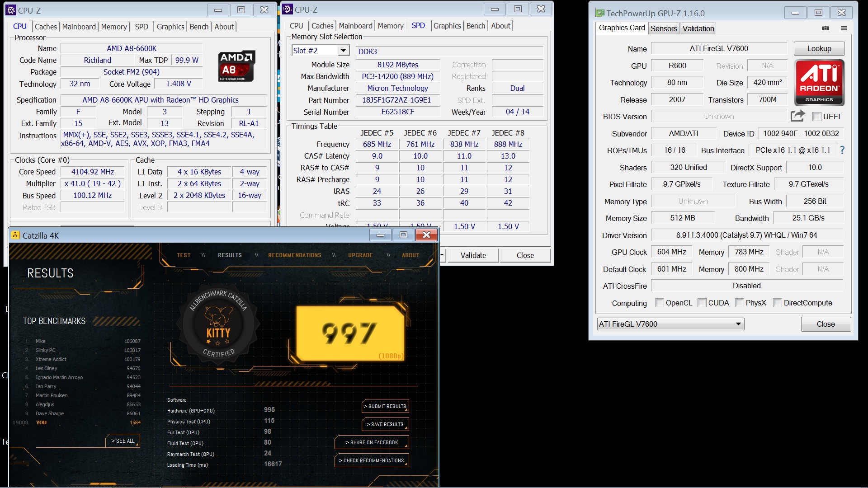The image size is (868, 488).
Task: Click the GPU-Z Close button
Action: [x=826, y=324]
